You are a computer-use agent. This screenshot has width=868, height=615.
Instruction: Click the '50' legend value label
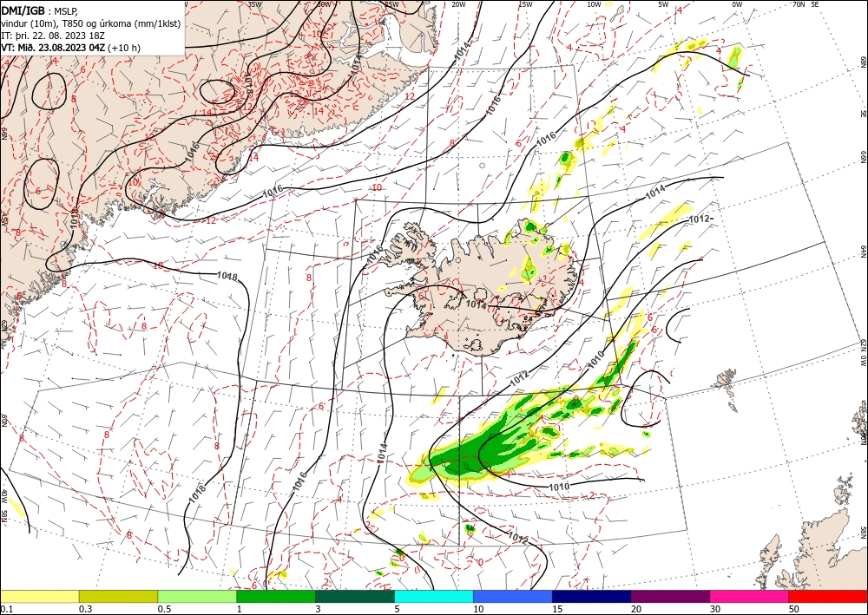click(794, 609)
